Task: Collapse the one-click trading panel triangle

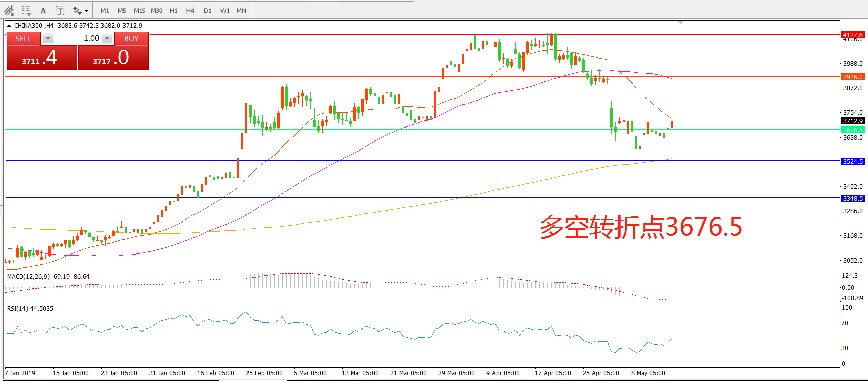Action: 9,25
